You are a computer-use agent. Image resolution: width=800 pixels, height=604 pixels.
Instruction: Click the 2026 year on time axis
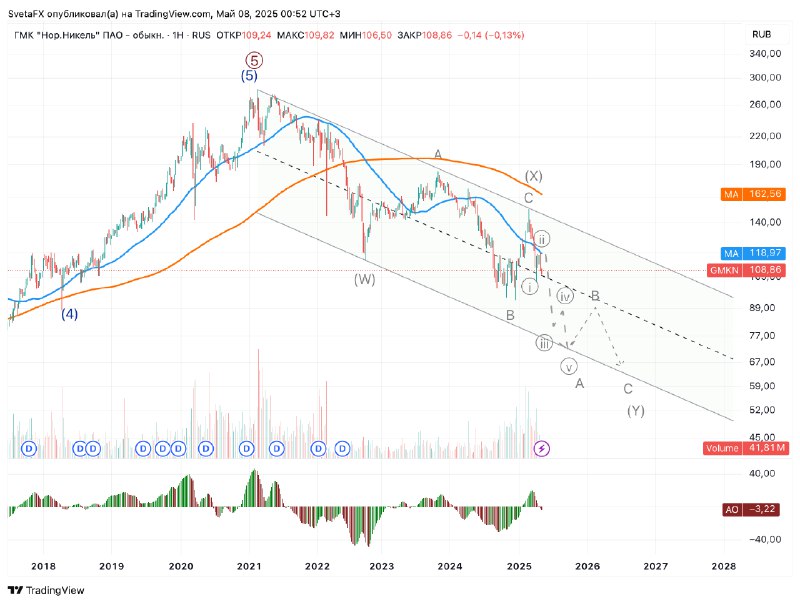(587, 566)
